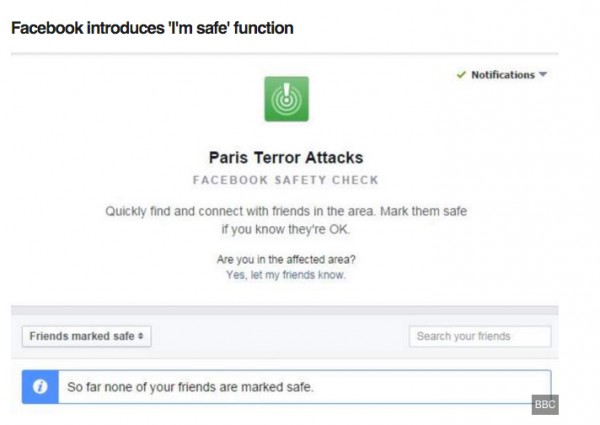Open the 'Friends marked safe' filter dropdown
600x425 pixels.
point(86,337)
